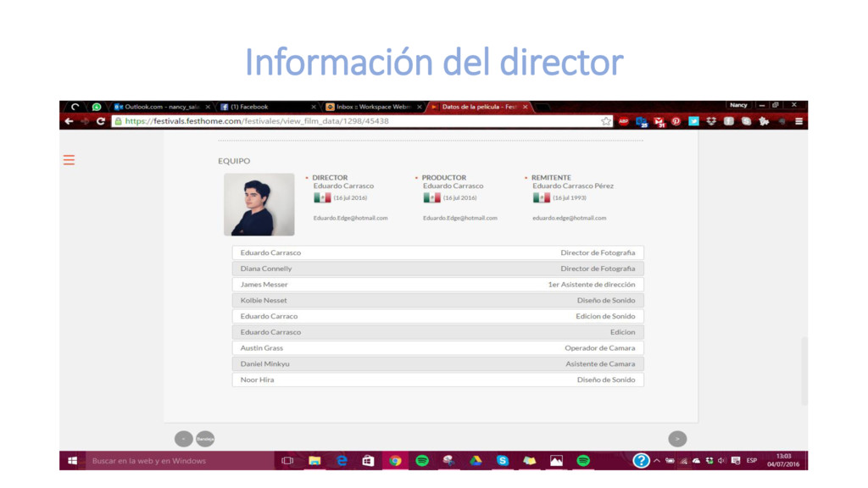Click the director's profile photo

(259, 204)
